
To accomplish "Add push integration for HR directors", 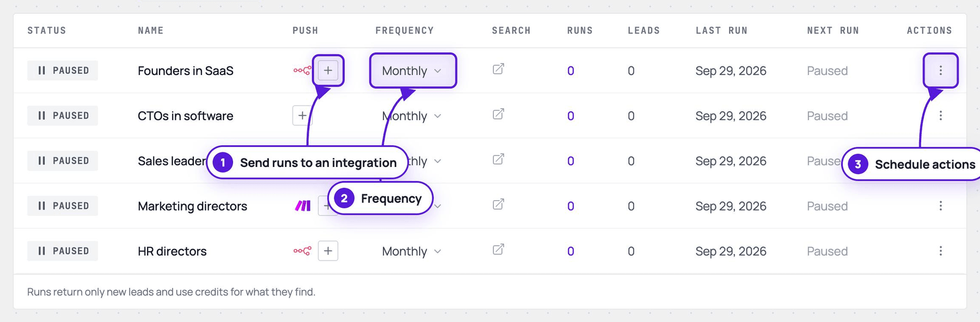I will point(328,251).
